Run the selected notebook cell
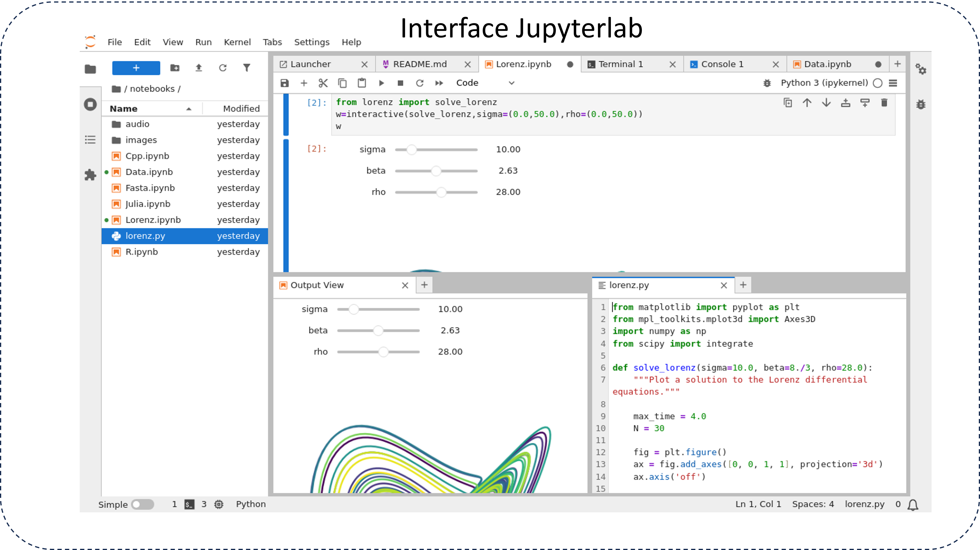Image resolution: width=980 pixels, height=550 pixels. pos(382,83)
